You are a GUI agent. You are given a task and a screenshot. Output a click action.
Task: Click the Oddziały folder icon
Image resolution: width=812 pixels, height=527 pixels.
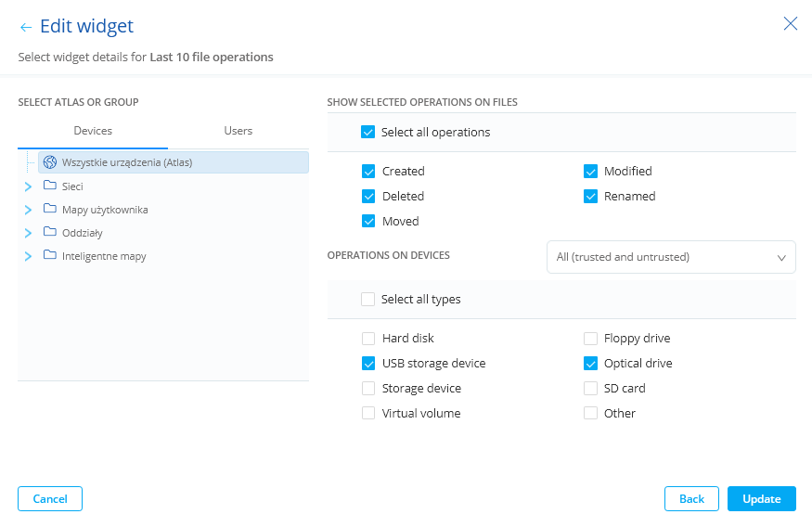click(x=50, y=232)
